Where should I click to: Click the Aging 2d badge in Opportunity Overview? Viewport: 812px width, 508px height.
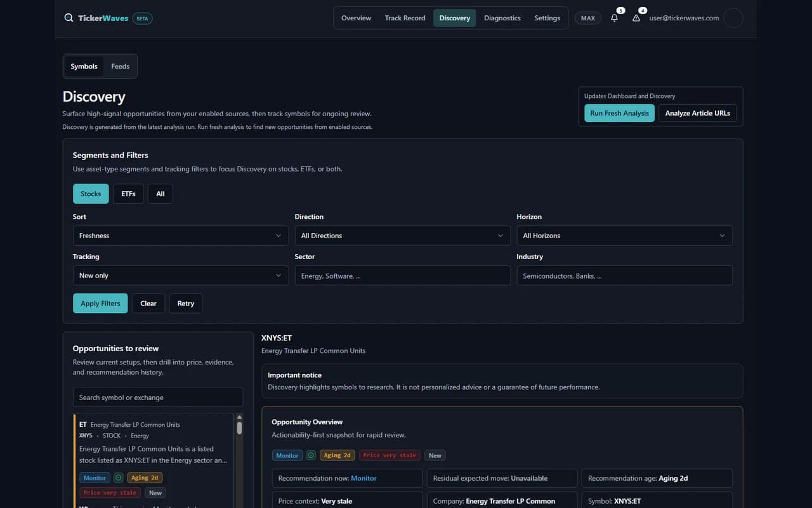coord(337,455)
